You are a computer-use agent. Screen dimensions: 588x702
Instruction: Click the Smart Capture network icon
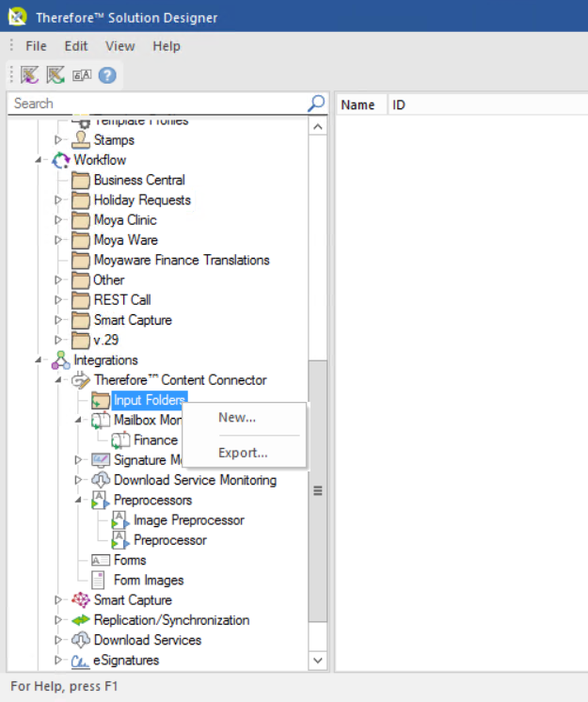(x=81, y=600)
